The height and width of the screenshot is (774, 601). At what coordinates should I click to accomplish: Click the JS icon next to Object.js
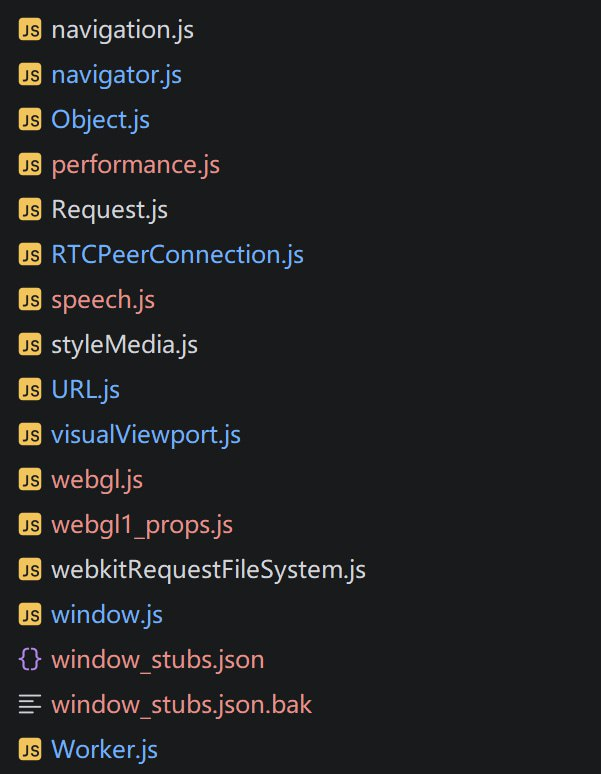(x=30, y=120)
